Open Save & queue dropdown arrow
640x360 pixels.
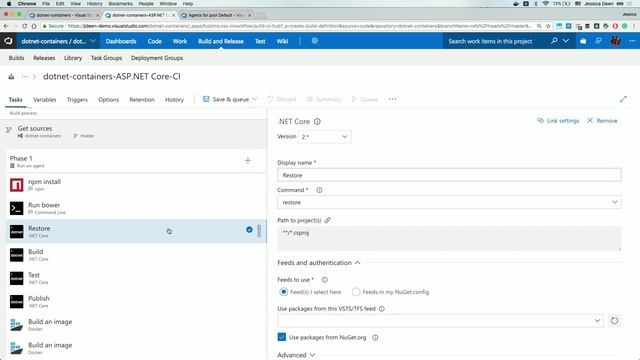pos(255,99)
